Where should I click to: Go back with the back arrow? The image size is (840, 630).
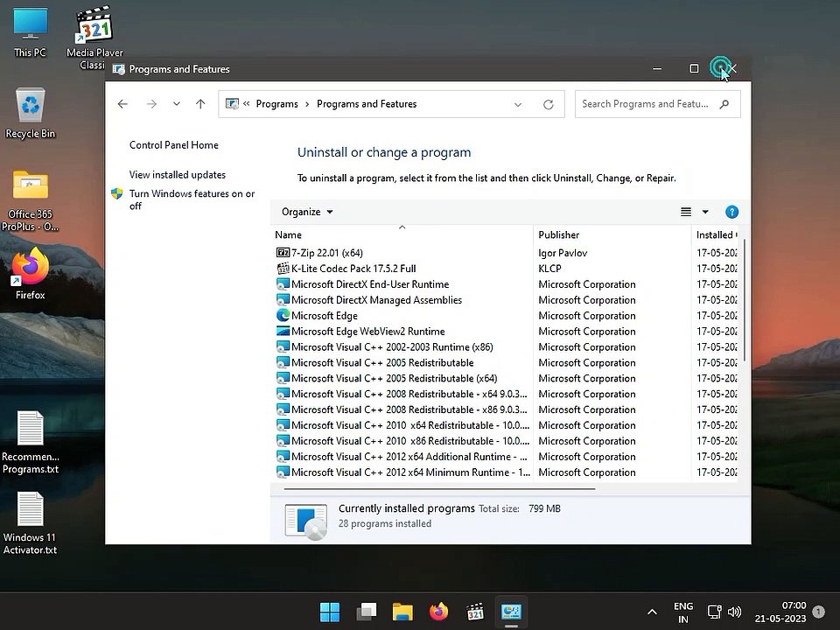[122, 104]
